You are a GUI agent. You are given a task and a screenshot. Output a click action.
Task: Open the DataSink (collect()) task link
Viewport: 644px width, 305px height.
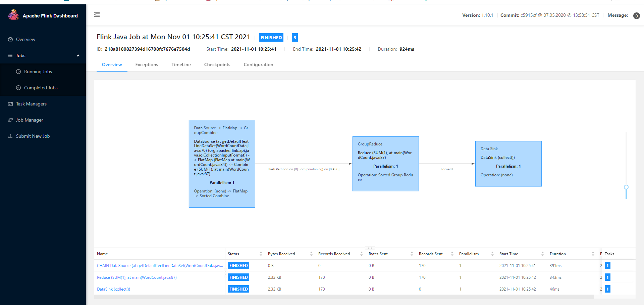pyautogui.click(x=113, y=289)
